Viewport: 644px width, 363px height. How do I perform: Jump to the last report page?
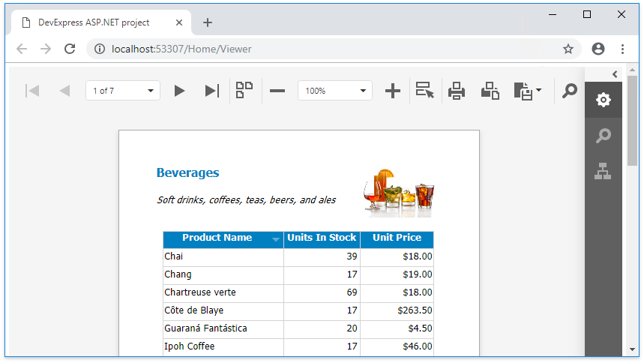(x=212, y=91)
